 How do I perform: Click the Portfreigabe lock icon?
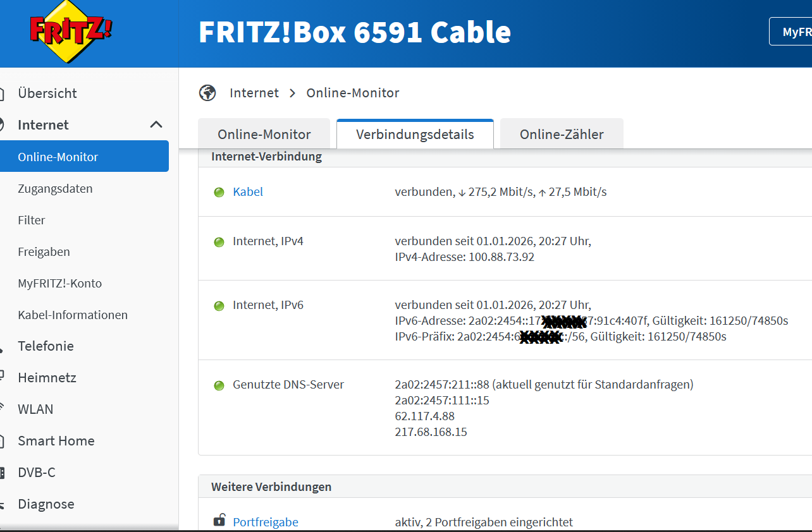(x=219, y=521)
